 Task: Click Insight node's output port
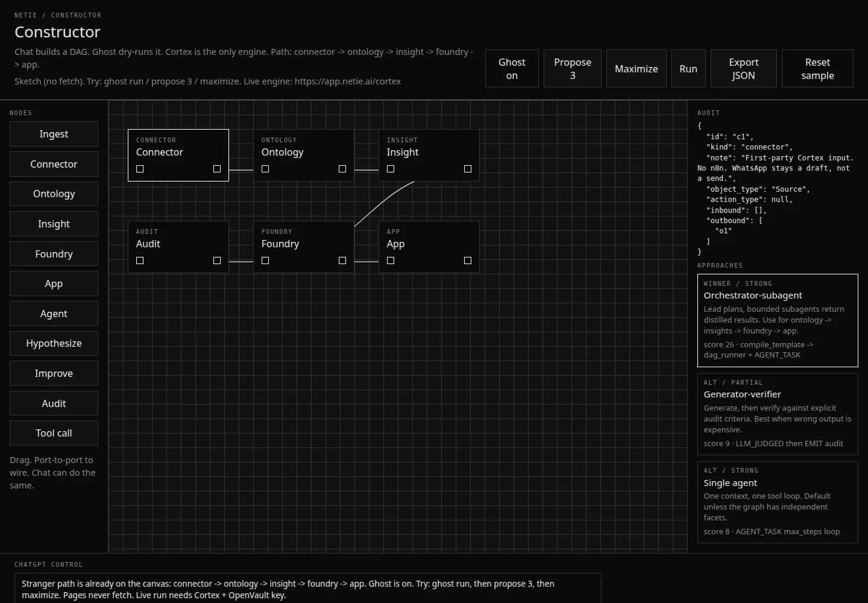[468, 169]
